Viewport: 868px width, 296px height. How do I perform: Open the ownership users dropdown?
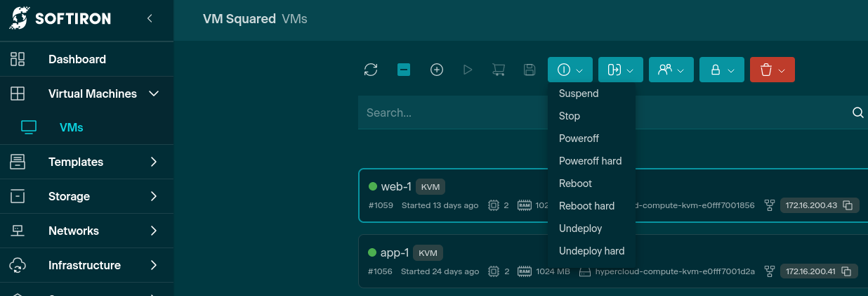pos(671,70)
